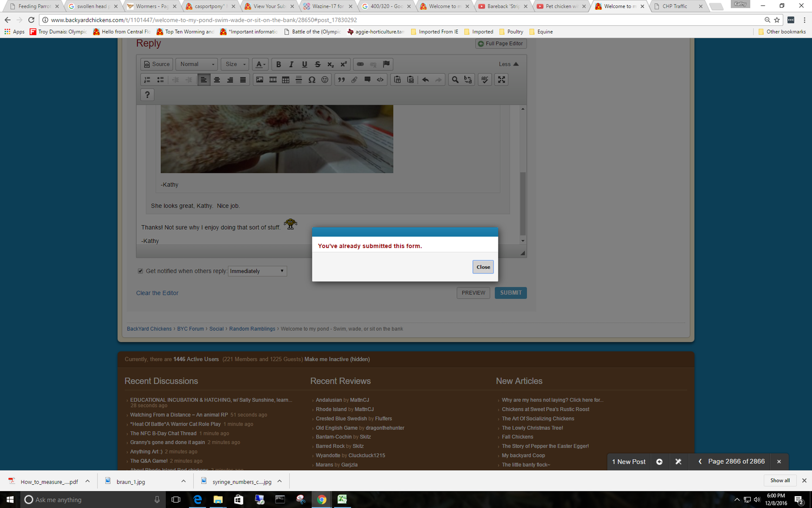The image size is (812, 508).
Task: Close the already submitted form dialog
Action: pyautogui.click(x=482, y=267)
